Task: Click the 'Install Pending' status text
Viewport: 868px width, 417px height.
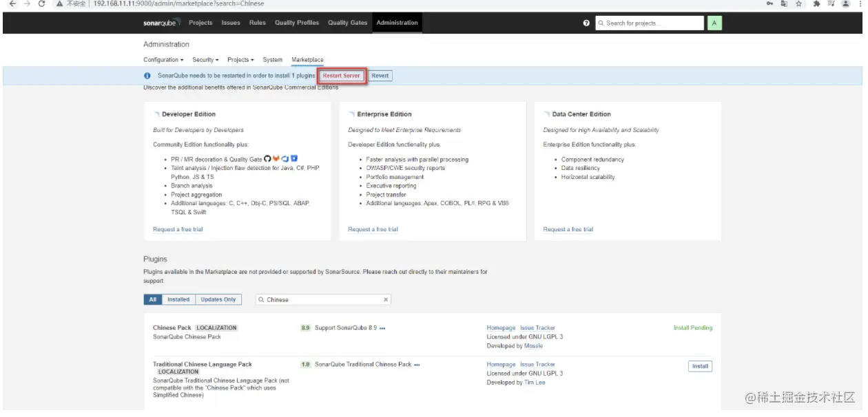Action: pyautogui.click(x=693, y=328)
